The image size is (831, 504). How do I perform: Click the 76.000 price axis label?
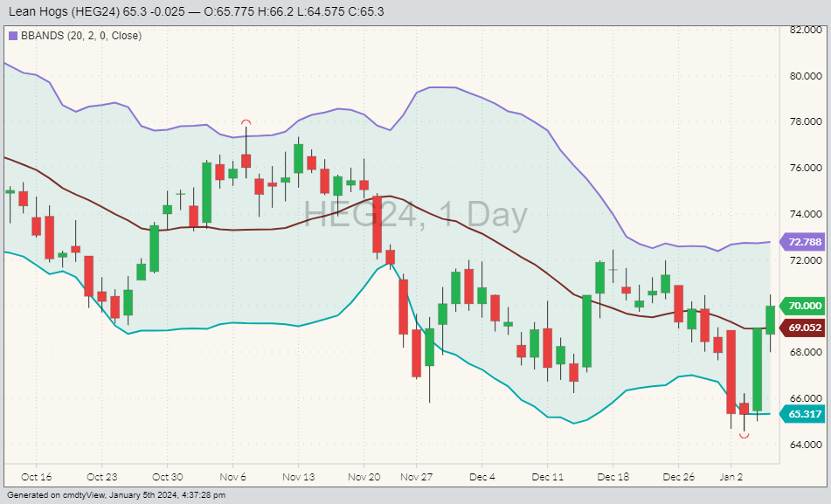pos(804,168)
